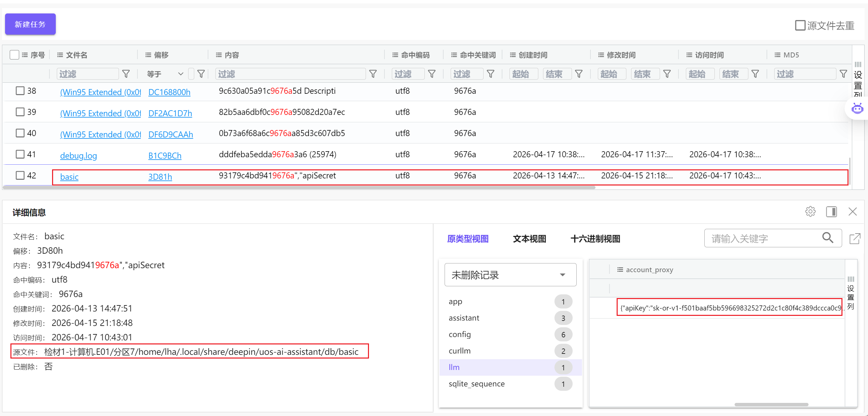Open the 等于 offset comparison dropdown
Image resolution: width=868 pixels, height=416 pixels.
tap(165, 74)
